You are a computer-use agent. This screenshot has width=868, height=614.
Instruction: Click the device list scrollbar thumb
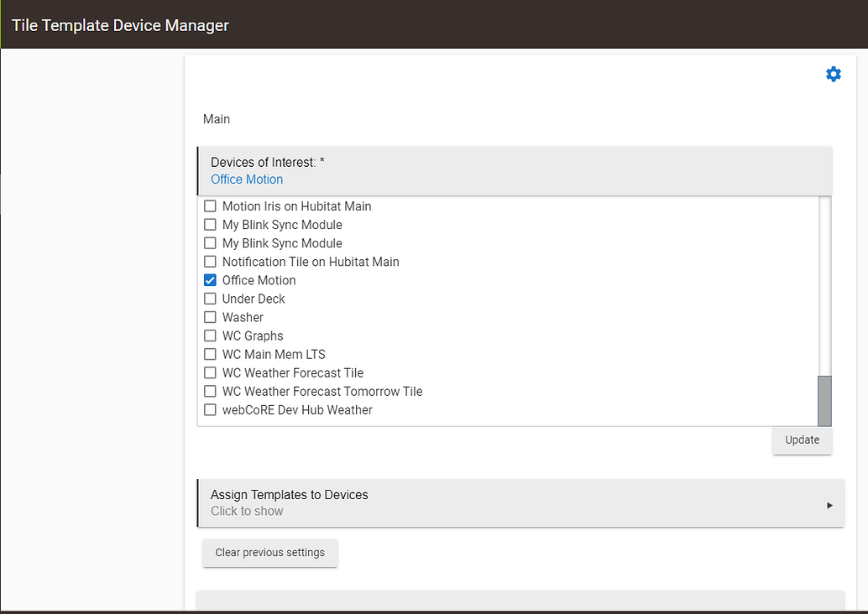pyautogui.click(x=824, y=401)
